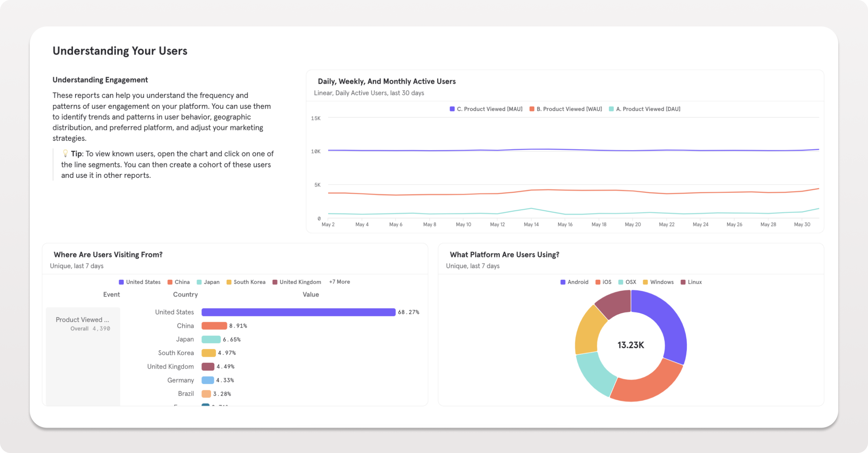Toggle the B. Product Viewed [WAU] legend entry
The height and width of the screenshot is (453, 868).
(x=566, y=109)
